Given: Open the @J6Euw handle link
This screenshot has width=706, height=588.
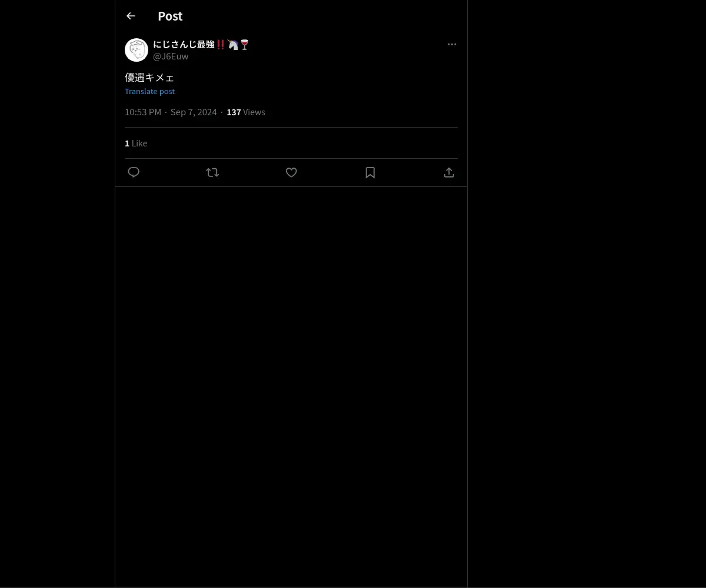Looking at the screenshot, I should (x=171, y=56).
